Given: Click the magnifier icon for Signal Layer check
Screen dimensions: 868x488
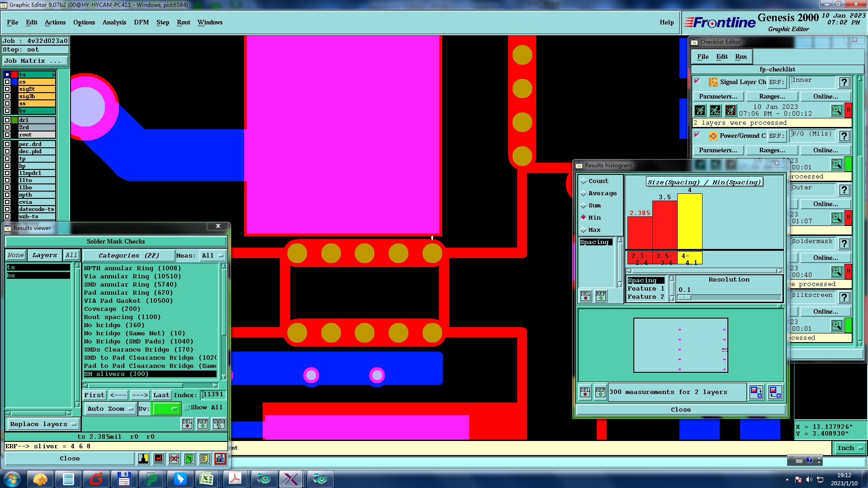Looking at the screenshot, I should point(836,110).
